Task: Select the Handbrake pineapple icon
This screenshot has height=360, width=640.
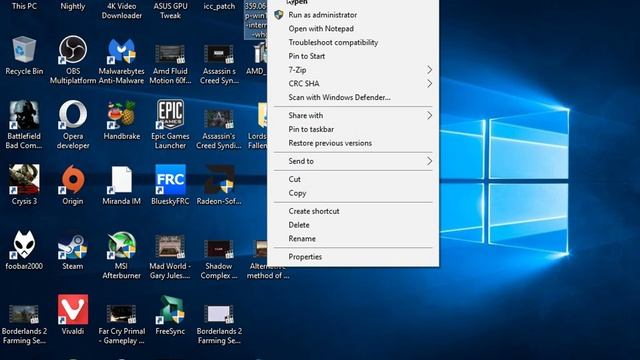Action: (x=121, y=114)
